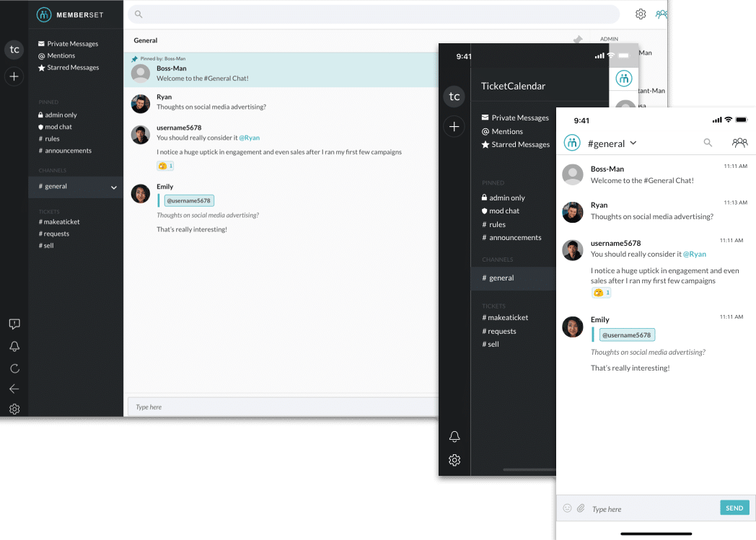Open members list icon in mobile header
The image size is (756, 540).
point(739,143)
